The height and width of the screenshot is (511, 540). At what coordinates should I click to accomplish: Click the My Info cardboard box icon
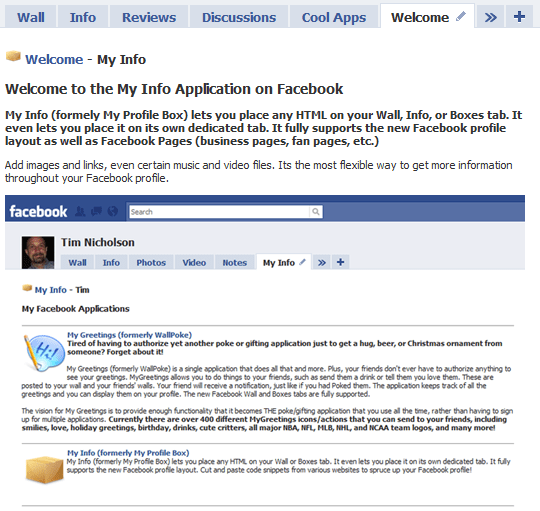45,469
